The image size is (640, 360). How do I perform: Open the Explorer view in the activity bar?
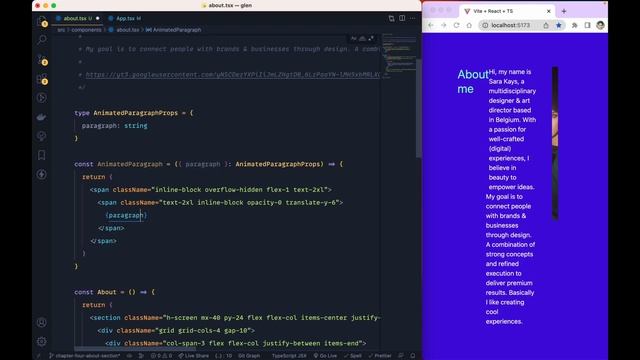(x=42, y=21)
